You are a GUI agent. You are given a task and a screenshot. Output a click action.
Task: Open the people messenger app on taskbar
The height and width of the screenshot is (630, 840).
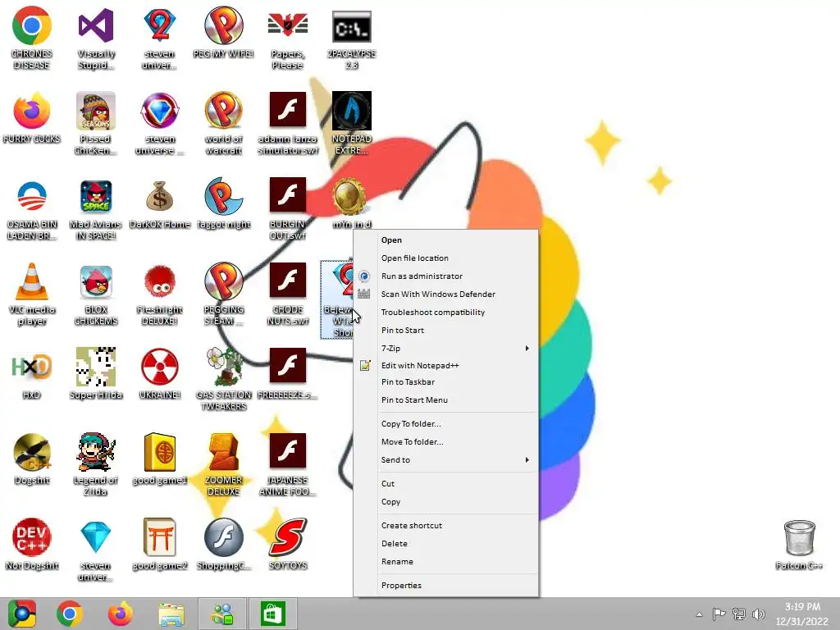click(222, 614)
